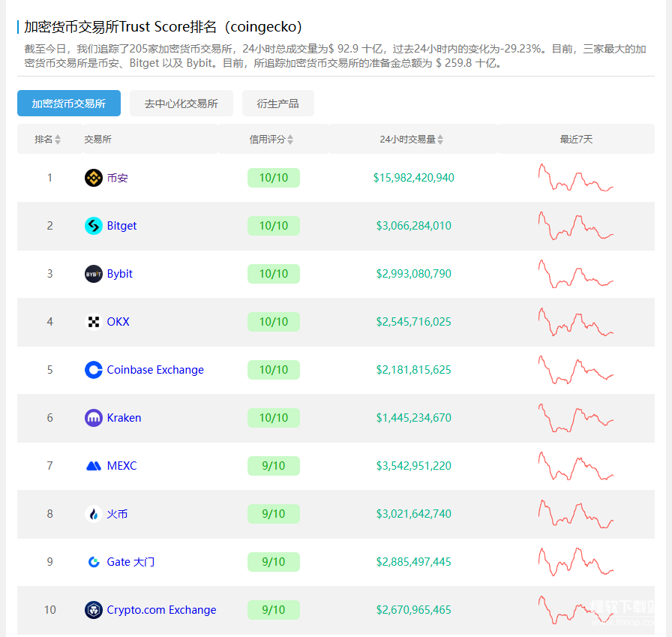
Task: Click the 火币 7-day sparkline chart
Action: [x=575, y=513]
